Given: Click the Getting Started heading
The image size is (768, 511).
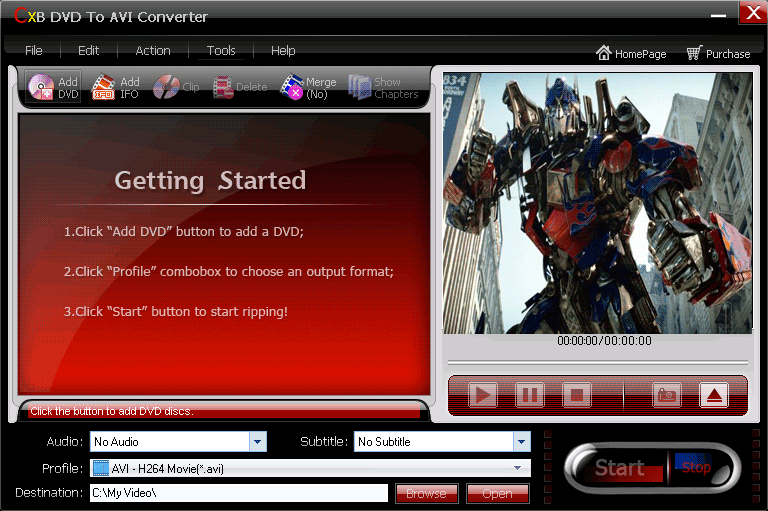Looking at the screenshot, I should pos(210,180).
